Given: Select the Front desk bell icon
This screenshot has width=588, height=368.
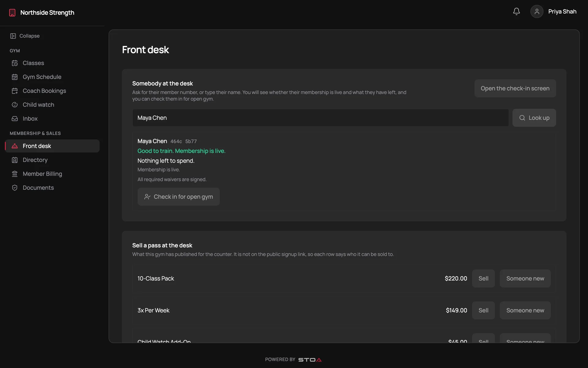Looking at the screenshot, I should coord(15,146).
